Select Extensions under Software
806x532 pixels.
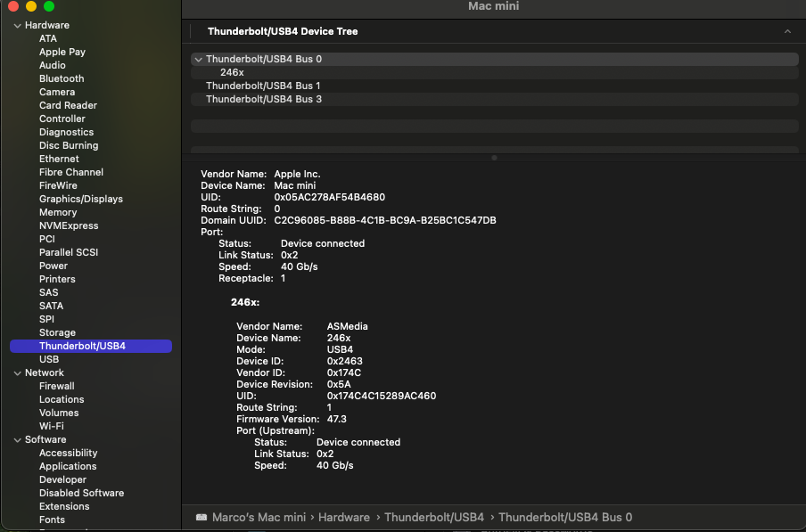pos(64,506)
